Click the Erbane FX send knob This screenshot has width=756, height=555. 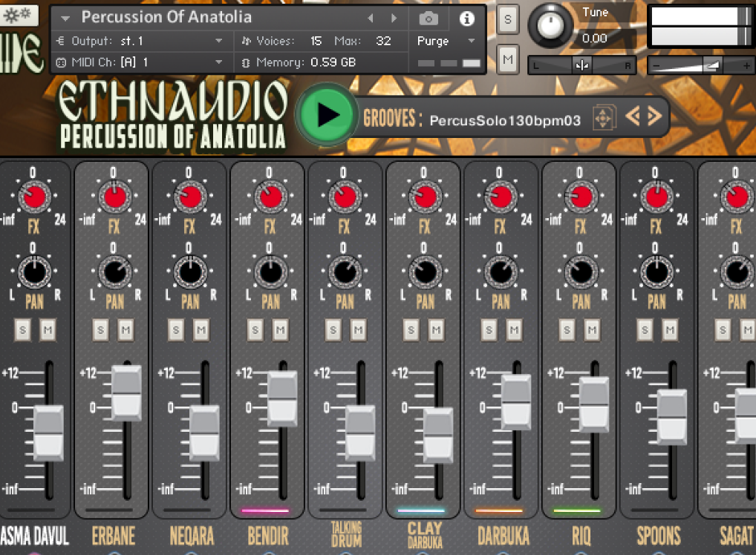pyautogui.click(x=115, y=197)
